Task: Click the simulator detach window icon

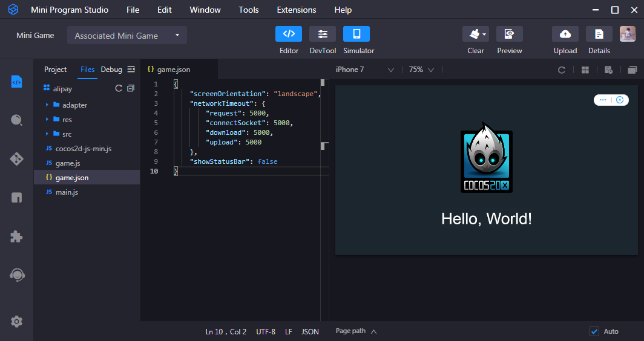Action: pos(632,70)
